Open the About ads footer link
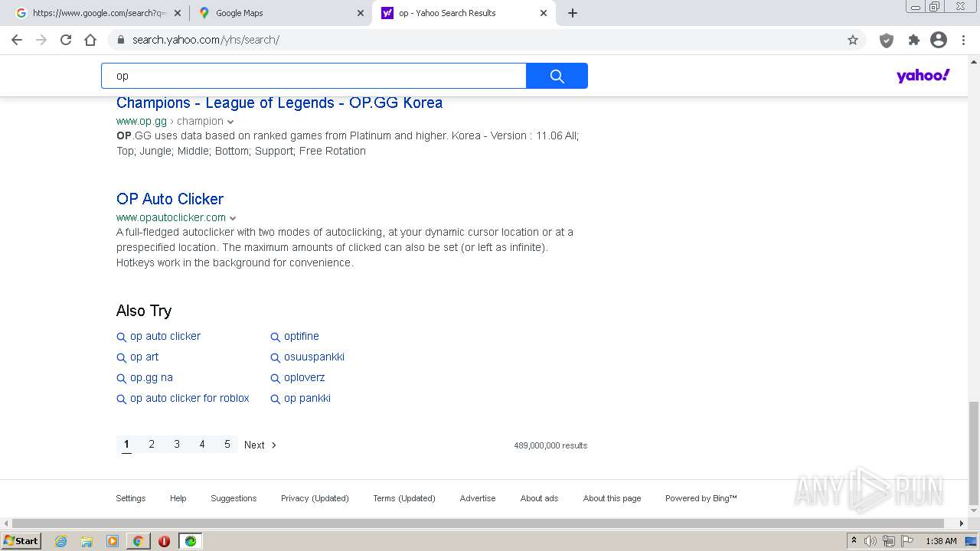980x551 pixels. click(x=539, y=498)
